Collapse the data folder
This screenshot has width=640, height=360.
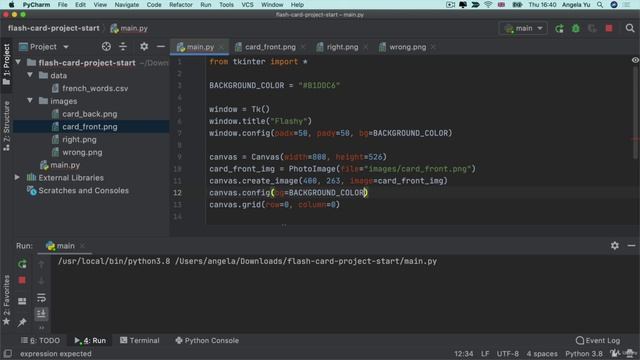(x=30, y=75)
